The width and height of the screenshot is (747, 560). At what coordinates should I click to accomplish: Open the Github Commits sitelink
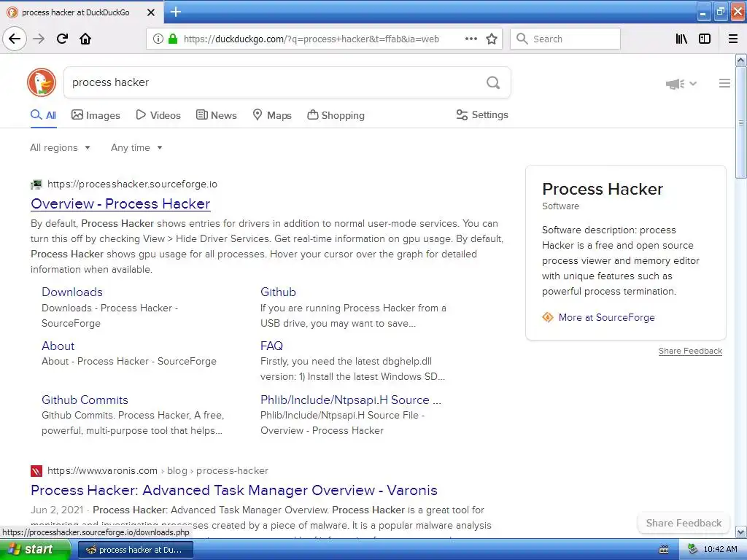pyautogui.click(x=85, y=400)
